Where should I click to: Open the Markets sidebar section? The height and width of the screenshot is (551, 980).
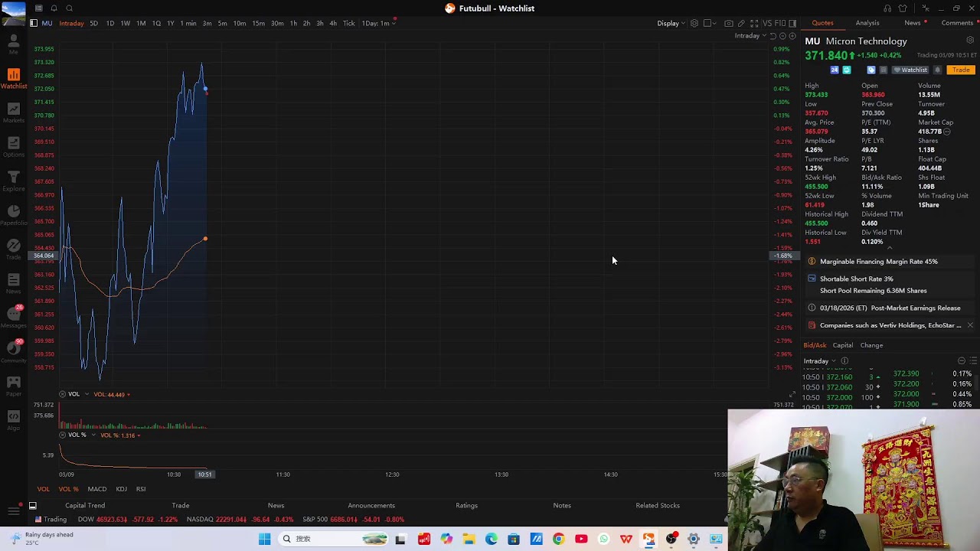point(13,112)
